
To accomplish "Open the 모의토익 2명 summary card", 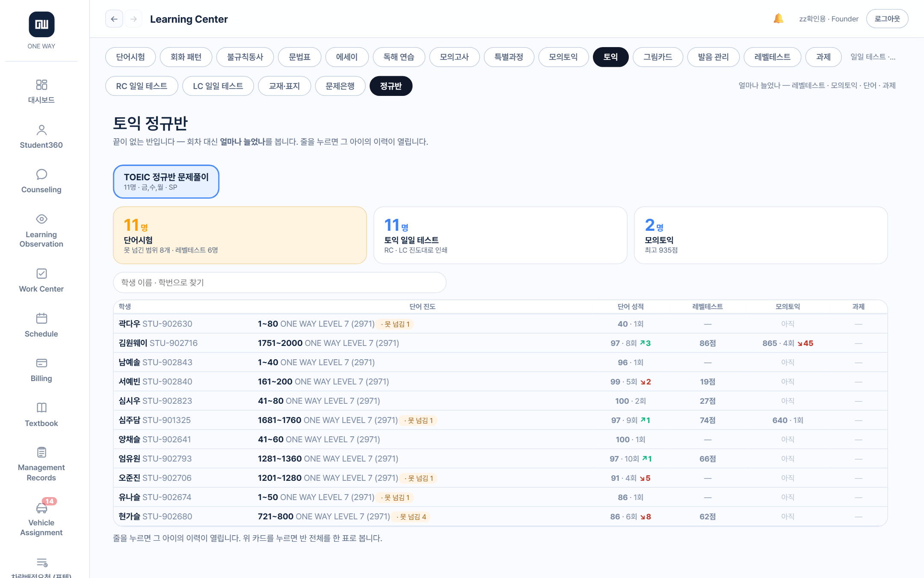I will coord(761,235).
